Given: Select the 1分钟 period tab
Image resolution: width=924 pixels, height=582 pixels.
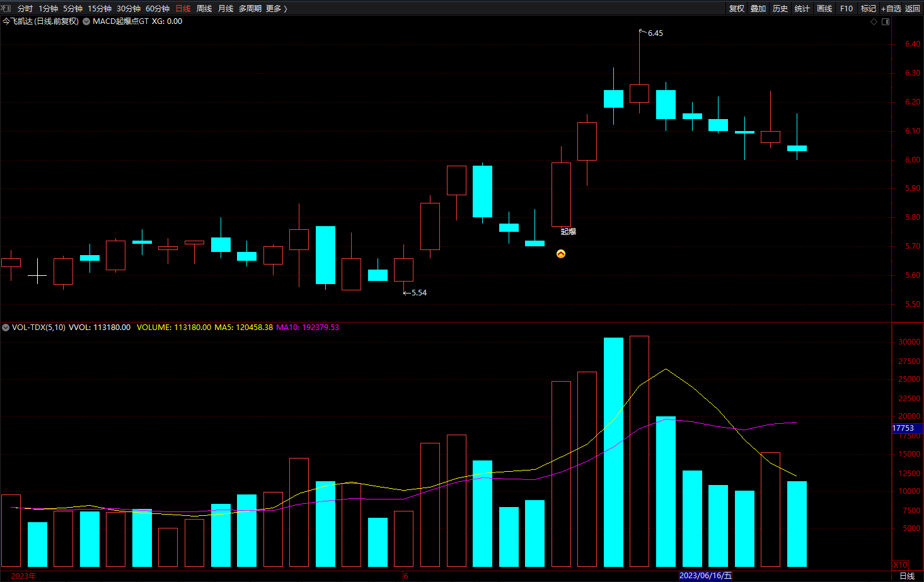Looking at the screenshot, I should (x=48, y=9).
